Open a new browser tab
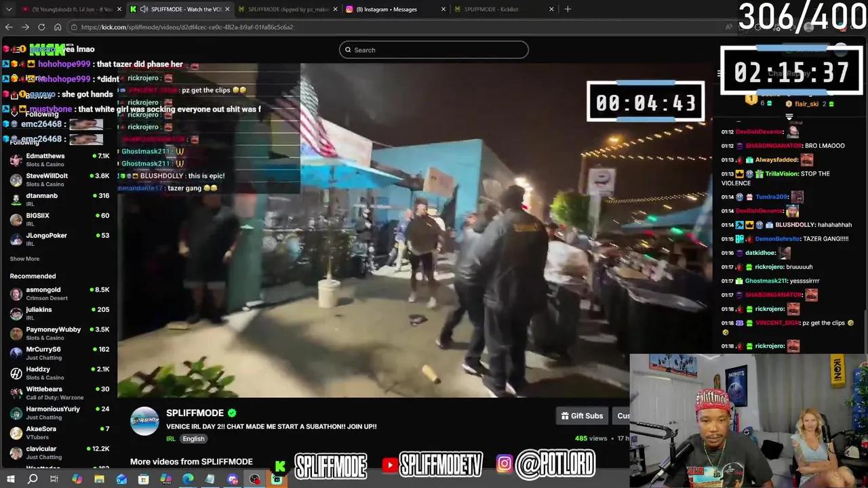This screenshot has width=868, height=488. (x=568, y=9)
